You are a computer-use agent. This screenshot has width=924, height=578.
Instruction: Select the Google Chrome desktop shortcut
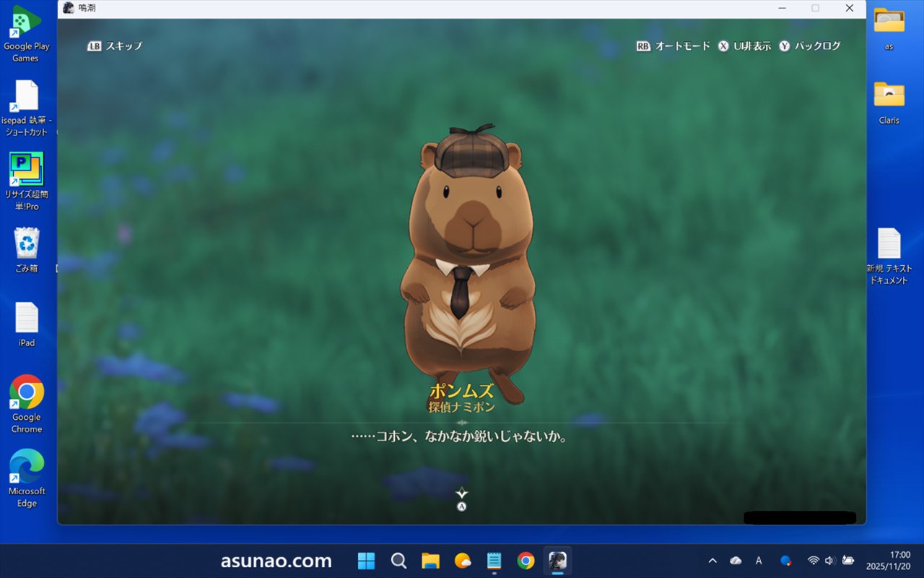pyautogui.click(x=27, y=403)
